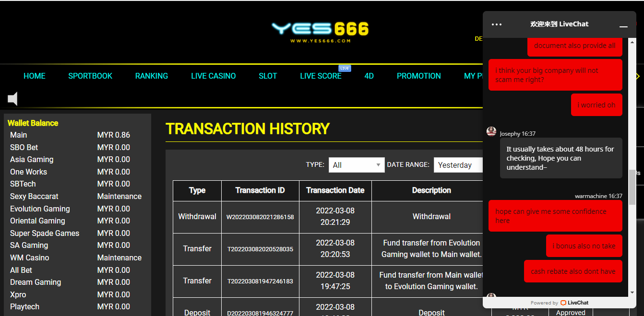Select the 4D menu item
The image size is (644, 316).
[369, 76]
